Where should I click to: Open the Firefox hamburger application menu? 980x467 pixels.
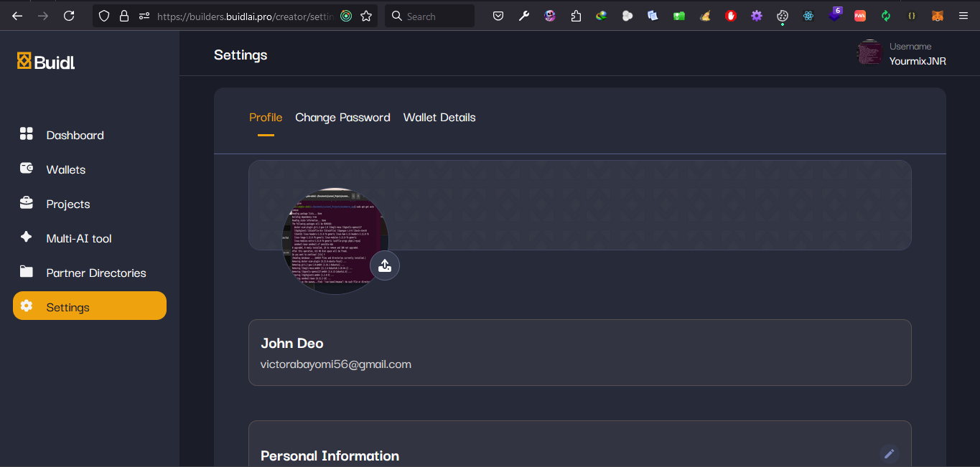click(x=963, y=16)
